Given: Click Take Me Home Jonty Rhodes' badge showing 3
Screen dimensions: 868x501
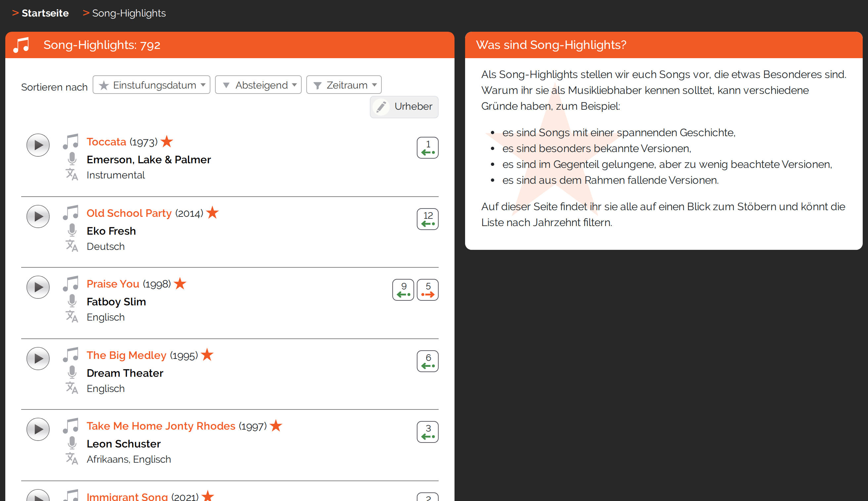Looking at the screenshot, I should 428,432.
